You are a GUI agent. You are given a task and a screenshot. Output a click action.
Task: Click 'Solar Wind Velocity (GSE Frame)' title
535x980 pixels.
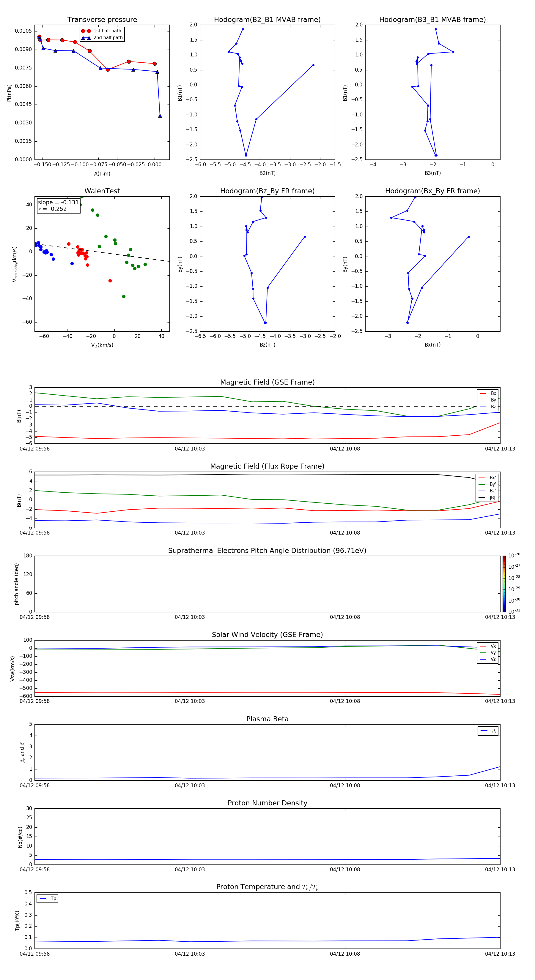tap(267, 635)
